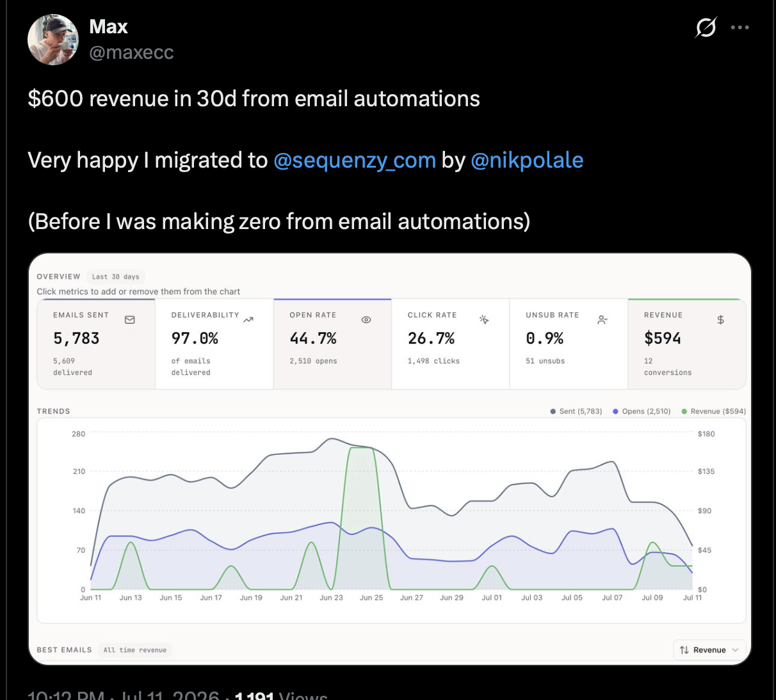
Task: Click the $594 revenue value
Action: pos(663,338)
